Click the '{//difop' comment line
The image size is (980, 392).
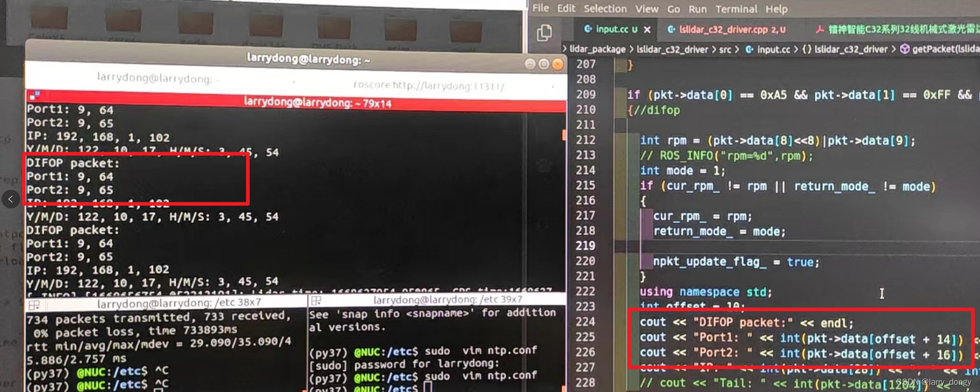[654, 110]
